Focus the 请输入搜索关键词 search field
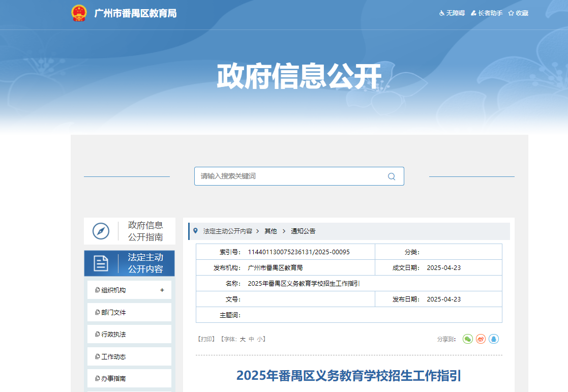Viewport: 568px width, 392px height. tap(290, 176)
